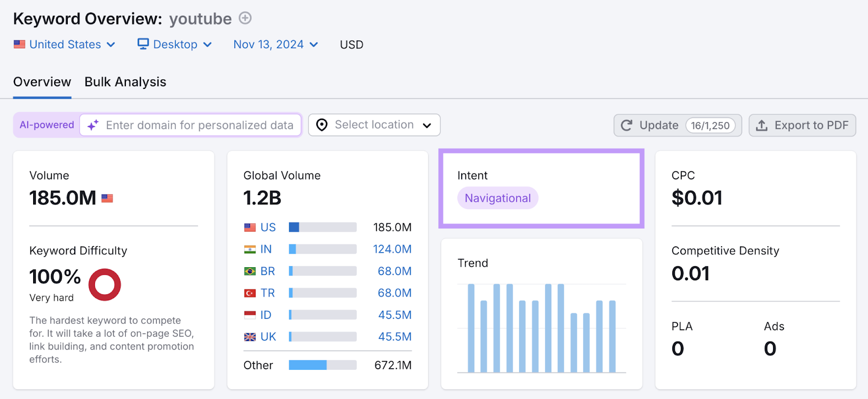Viewport: 868px width, 399px height.
Task: Click the Navigational intent badge
Action: (x=497, y=198)
